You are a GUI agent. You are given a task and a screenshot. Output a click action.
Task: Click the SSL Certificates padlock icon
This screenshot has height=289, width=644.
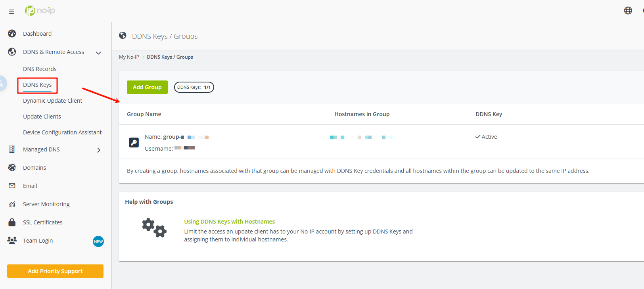point(12,222)
